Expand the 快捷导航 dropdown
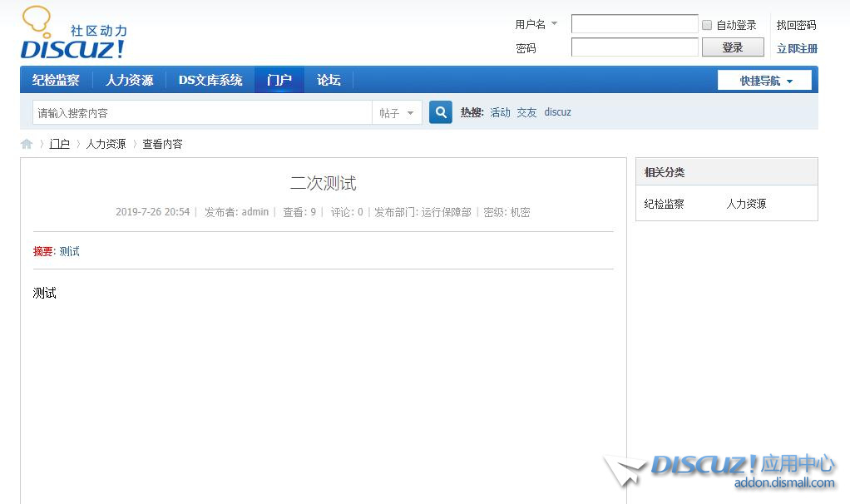 coord(764,80)
